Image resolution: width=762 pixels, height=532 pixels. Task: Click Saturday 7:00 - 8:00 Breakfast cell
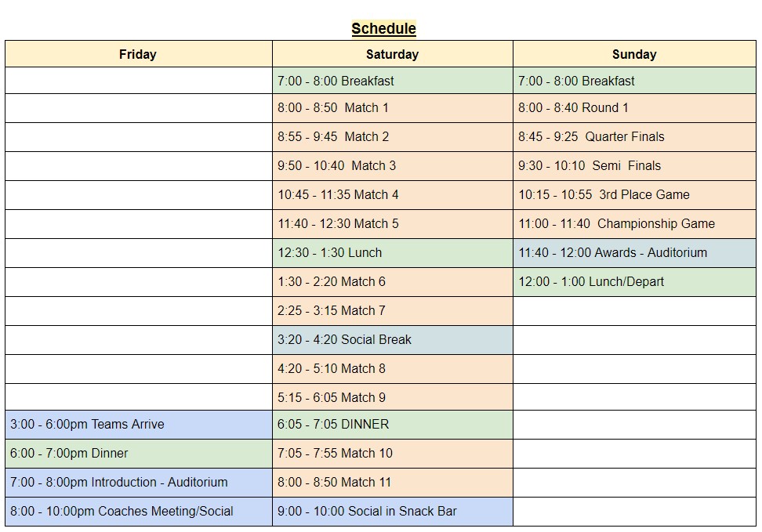pos(393,81)
